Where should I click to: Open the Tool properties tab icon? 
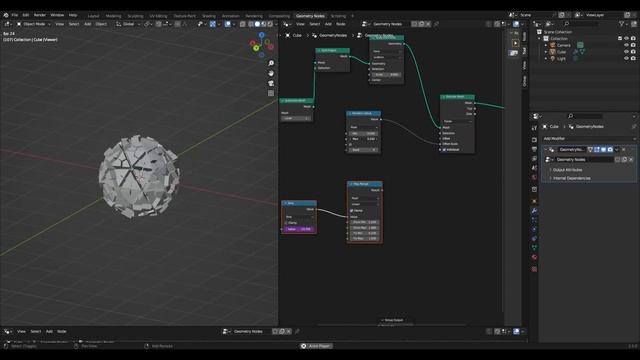point(534,128)
